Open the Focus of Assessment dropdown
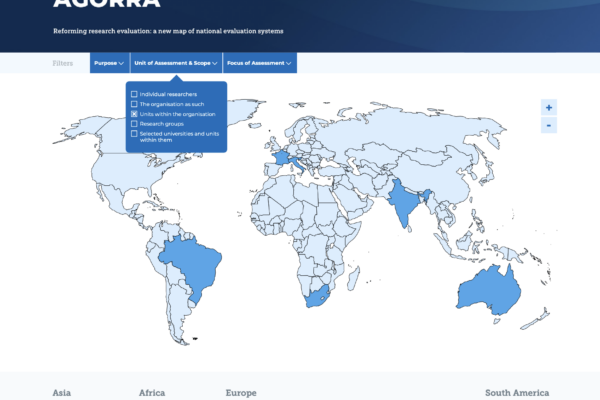Viewport: 600px width, 400px height. click(259, 63)
